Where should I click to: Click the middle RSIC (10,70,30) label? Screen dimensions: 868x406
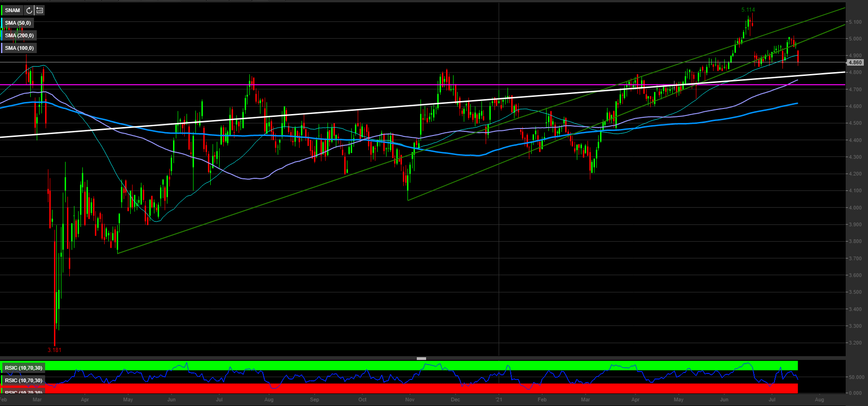[24, 380]
